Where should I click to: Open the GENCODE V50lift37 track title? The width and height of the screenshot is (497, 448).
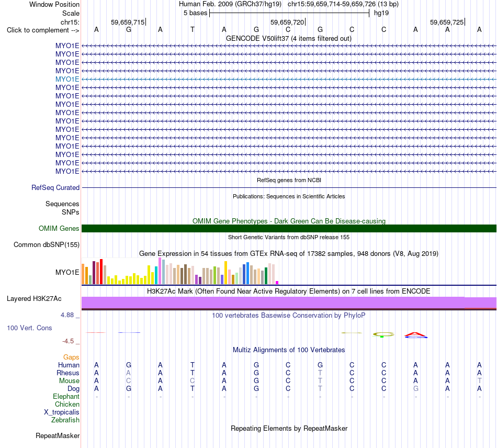(288, 39)
